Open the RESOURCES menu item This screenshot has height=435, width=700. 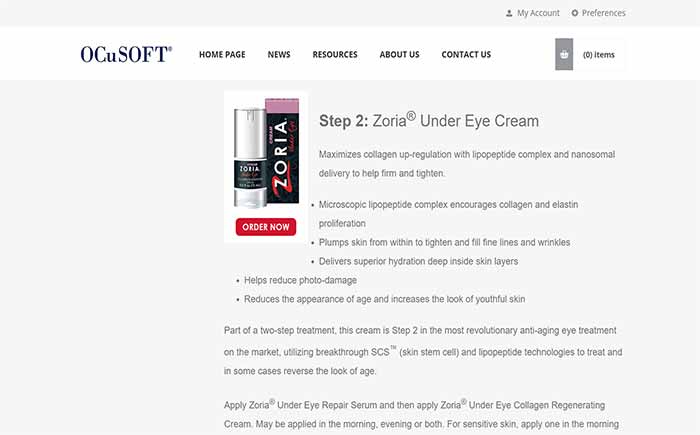click(x=335, y=54)
